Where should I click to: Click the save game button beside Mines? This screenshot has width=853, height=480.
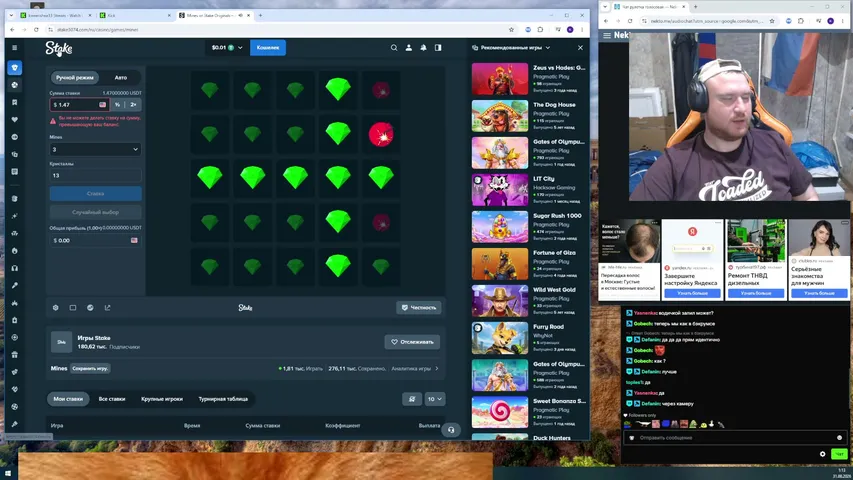[90, 368]
